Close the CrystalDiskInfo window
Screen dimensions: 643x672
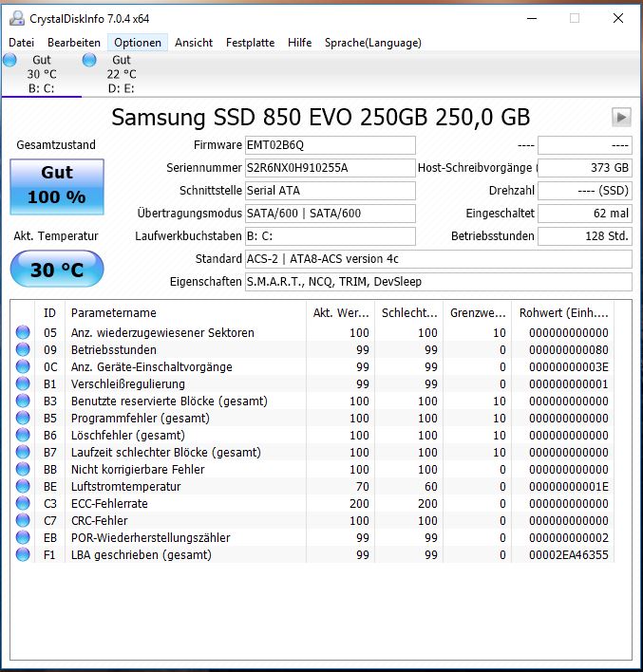(x=618, y=18)
